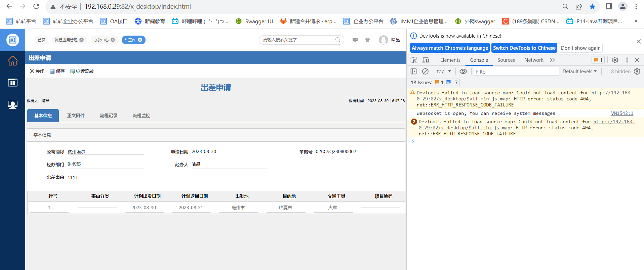Switch to the 流程记录 tab
The width and height of the screenshot is (644, 270).
click(x=108, y=116)
